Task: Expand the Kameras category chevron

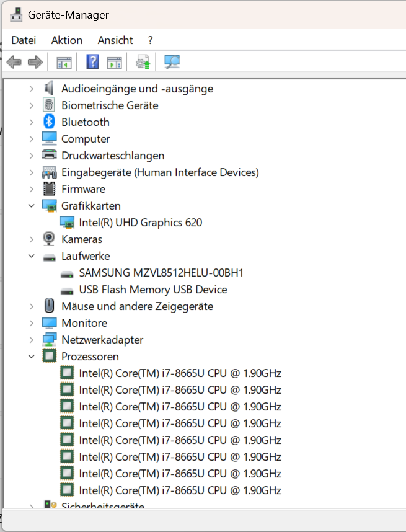Action: coord(32,239)
